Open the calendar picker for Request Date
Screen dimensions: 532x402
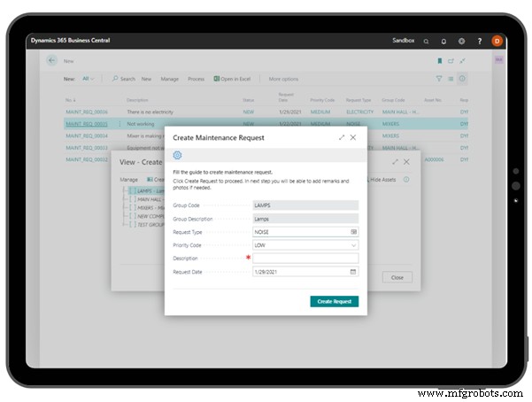353,271
